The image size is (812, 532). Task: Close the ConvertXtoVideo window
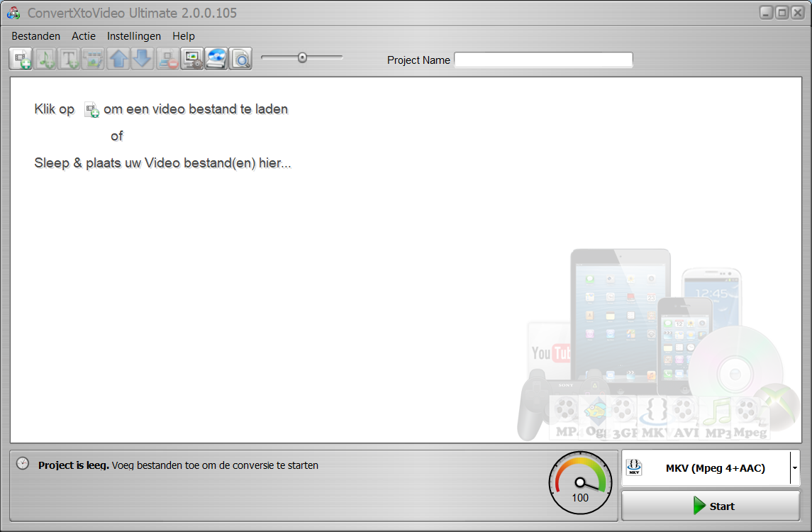coord(798,13)
